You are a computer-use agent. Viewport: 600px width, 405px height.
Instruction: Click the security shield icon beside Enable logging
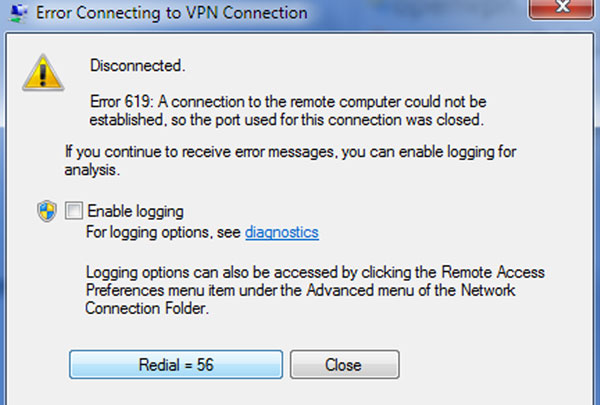tap(47, 211)
